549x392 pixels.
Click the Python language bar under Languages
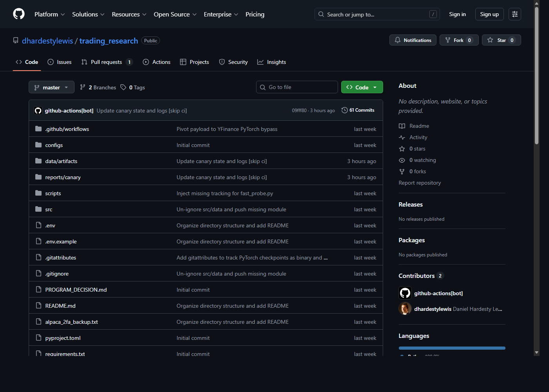[452, 348]
